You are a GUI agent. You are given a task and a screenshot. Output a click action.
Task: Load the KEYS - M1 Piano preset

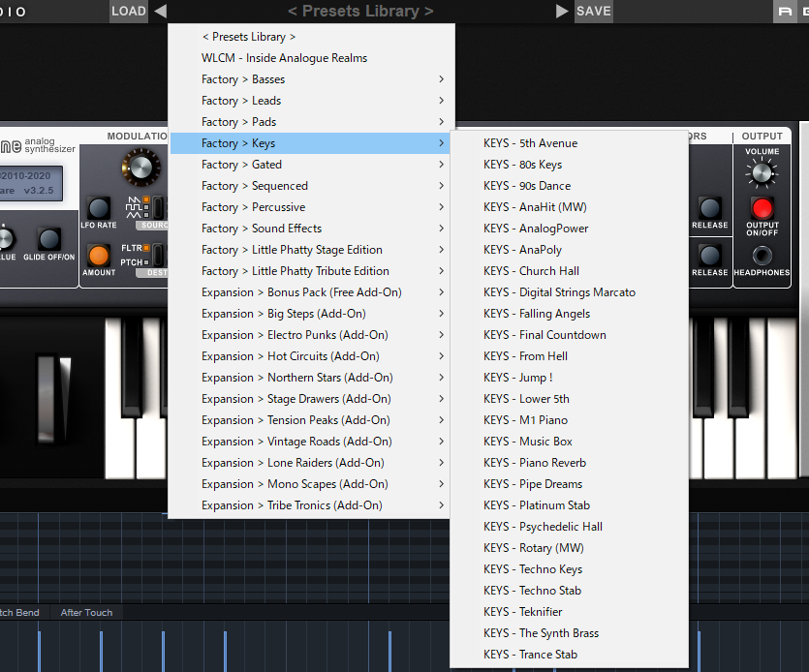coord(570,420)
